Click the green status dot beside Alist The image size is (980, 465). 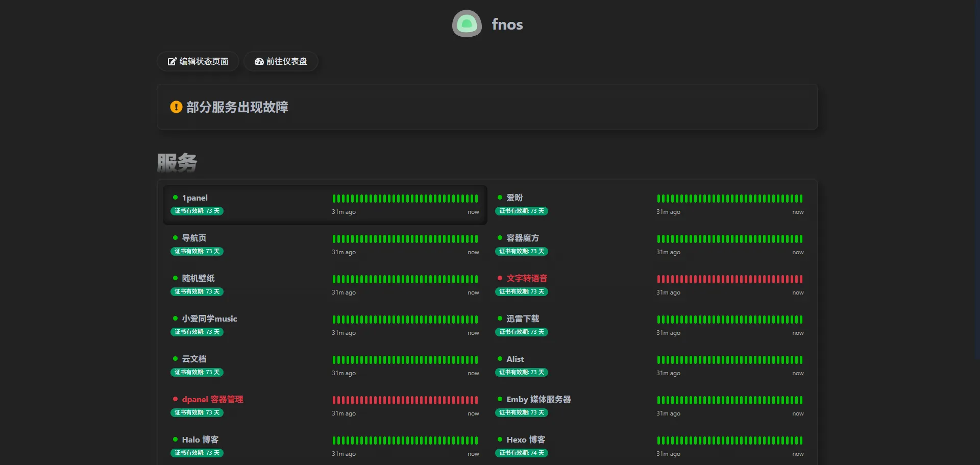[x=500, y=359]
